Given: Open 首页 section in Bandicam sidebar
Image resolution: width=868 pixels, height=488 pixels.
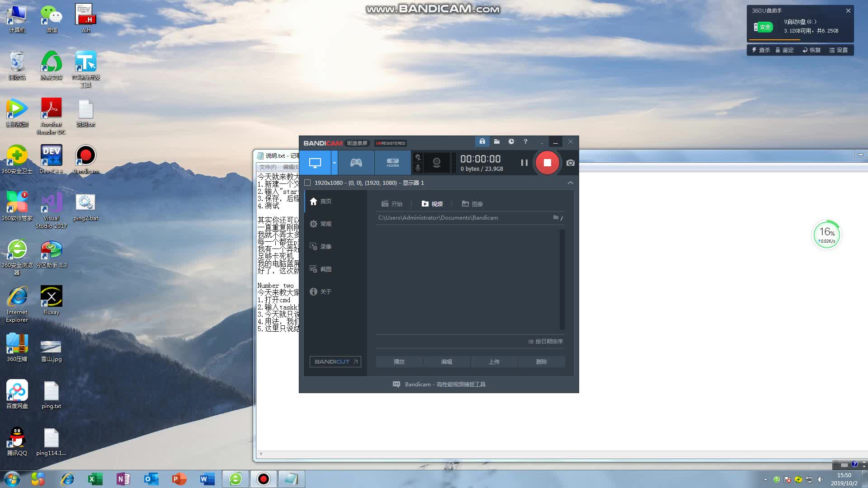Looking at the screenshot, I should [x=335, y=202].
